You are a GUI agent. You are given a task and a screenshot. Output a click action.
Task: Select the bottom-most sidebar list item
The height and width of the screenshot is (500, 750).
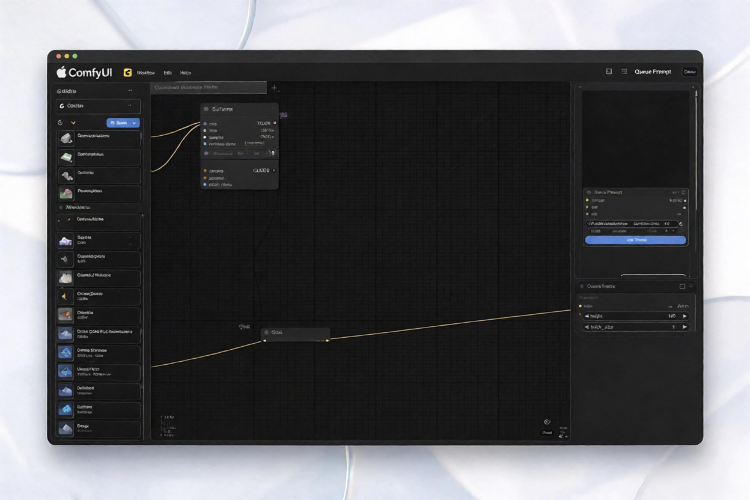pos(99,428)
